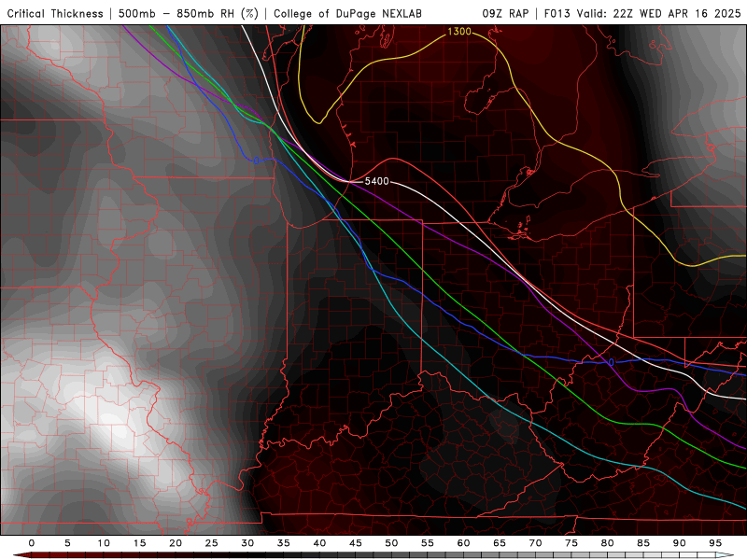
Task: Click the white '5400' contour label
Action: coord(377,181)
